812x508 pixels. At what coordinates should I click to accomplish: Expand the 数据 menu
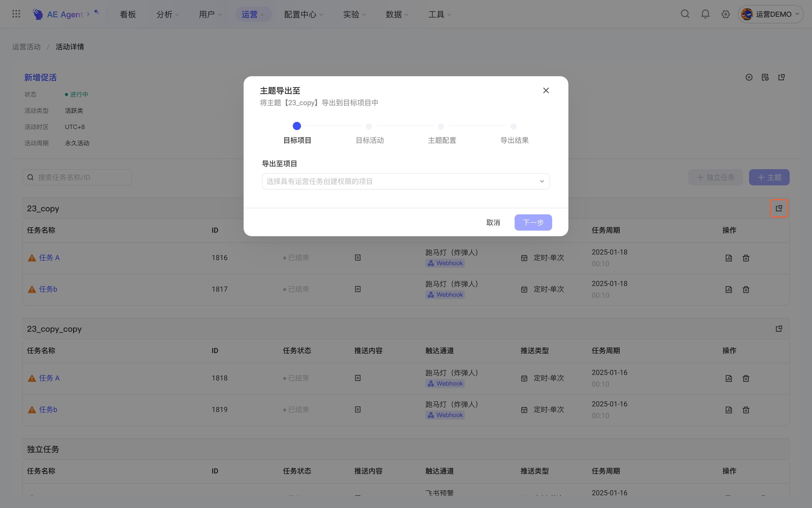click(397, 14)
